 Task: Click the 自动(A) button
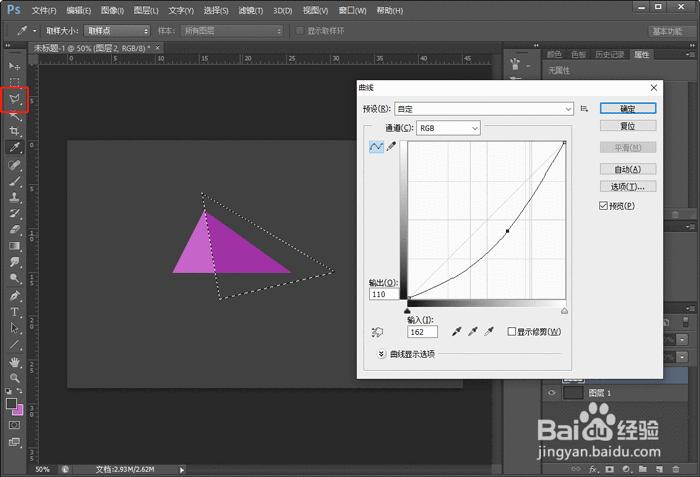[628, 169]
